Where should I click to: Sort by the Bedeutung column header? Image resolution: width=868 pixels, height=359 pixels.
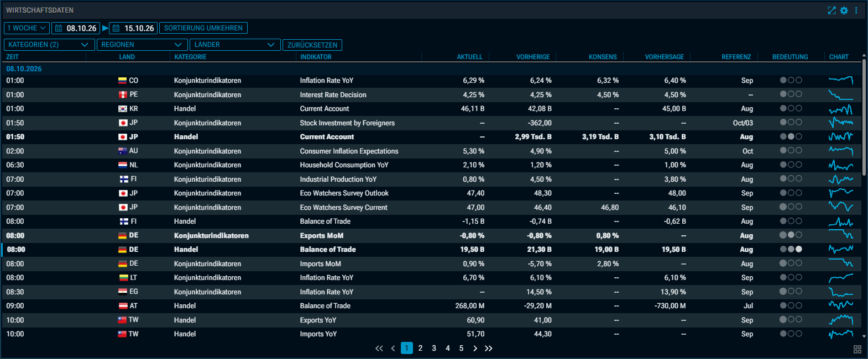coord(790,57)
